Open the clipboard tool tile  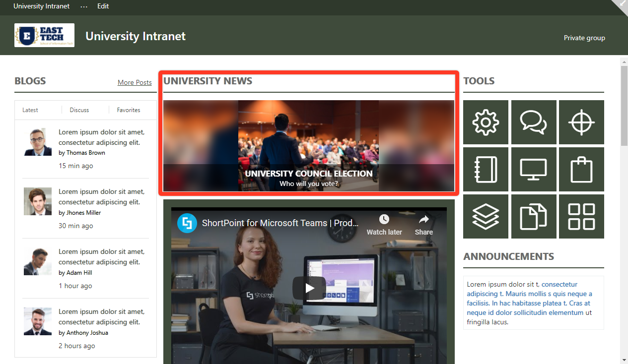tap(581, 169)
